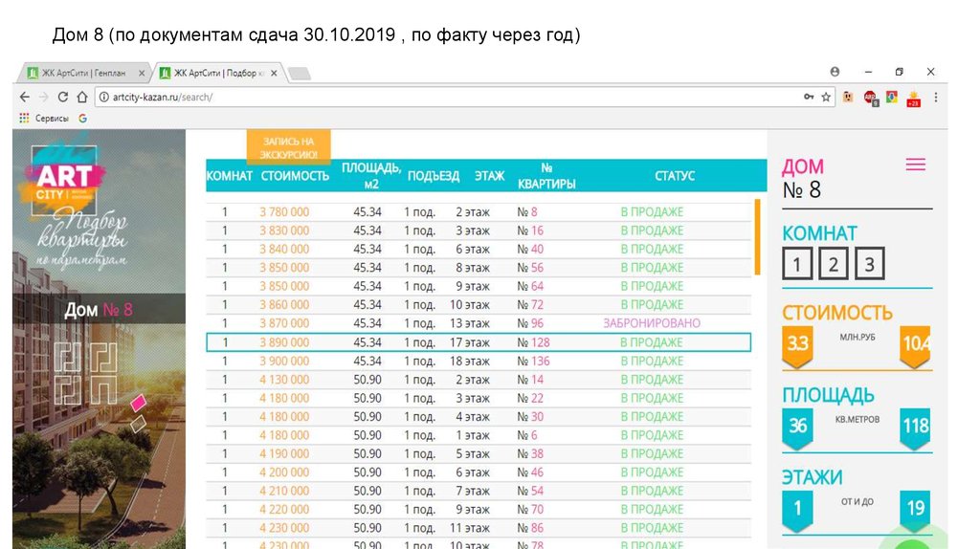Screen dimensions: 980x549
Task: Toggle the 3-room filter box
Action: 869,264
